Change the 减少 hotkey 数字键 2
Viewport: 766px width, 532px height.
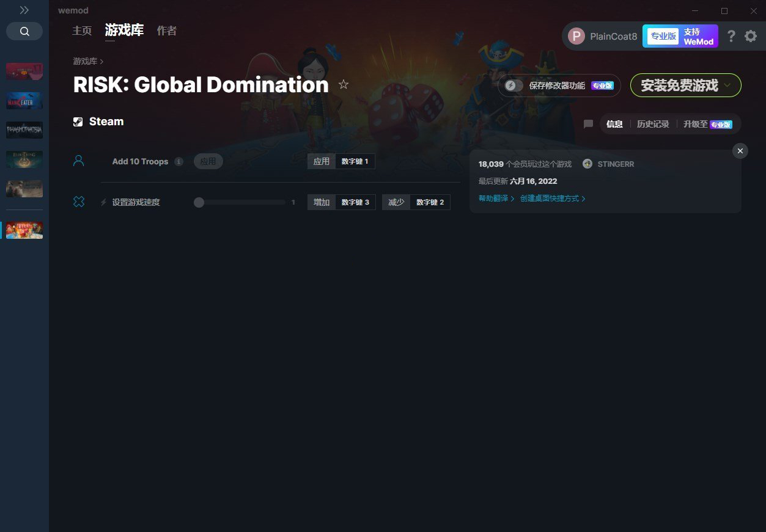[x=430, y=202]
